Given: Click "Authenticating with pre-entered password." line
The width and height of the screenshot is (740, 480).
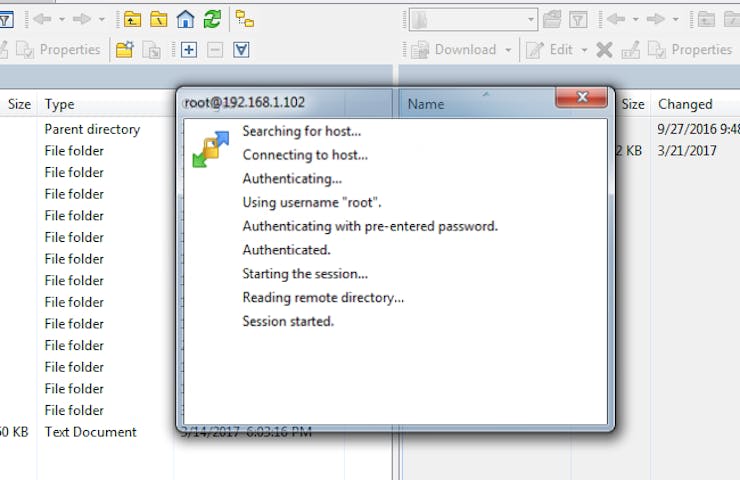Looking at the screenshot, I should tap(370, 226).
